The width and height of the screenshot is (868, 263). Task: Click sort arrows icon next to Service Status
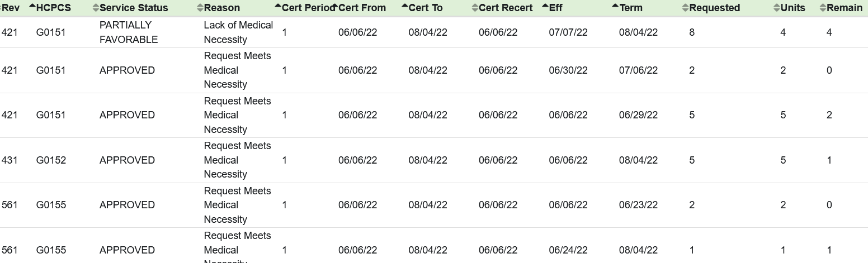click(x=96, y=8)
